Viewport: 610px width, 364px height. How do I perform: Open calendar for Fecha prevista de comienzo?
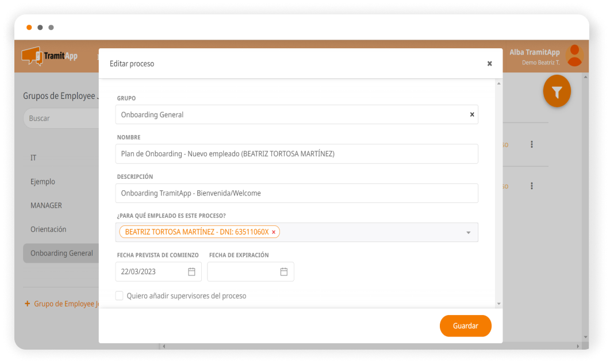coord(191,271)
